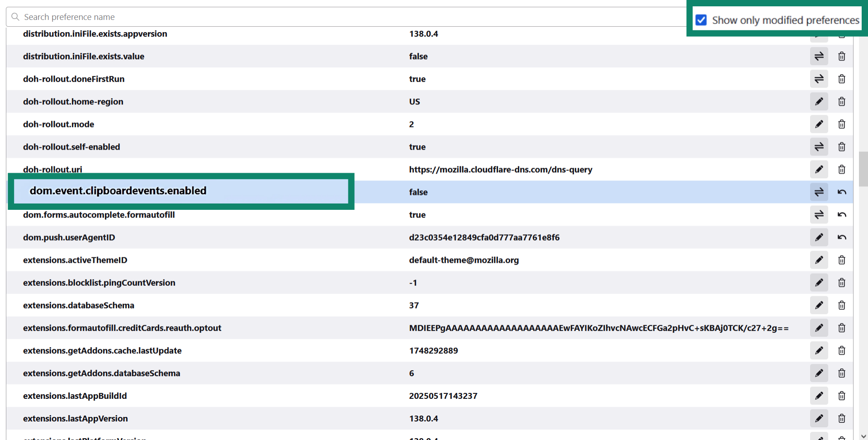Image resolution: width=868 pixels, height=440 pixels.
Task: Reset dom.event.clipboardevents.enabled to default
Action: [x=841, y=192]
